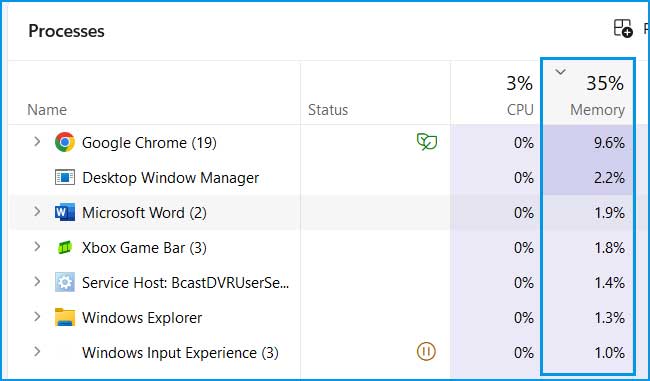The width and height of the screenshot is (650, 381).
Task: Click the Windows Explorer folder icon
Action: [x=65, y=317]
